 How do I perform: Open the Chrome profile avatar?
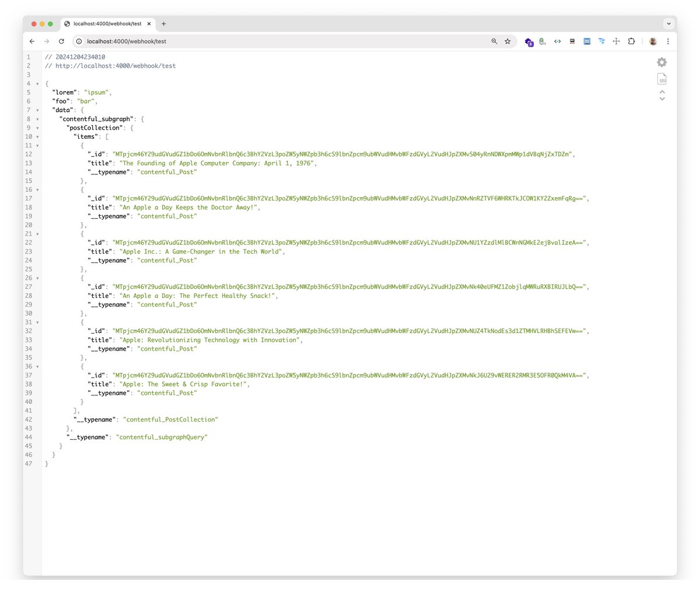[653, 41]
